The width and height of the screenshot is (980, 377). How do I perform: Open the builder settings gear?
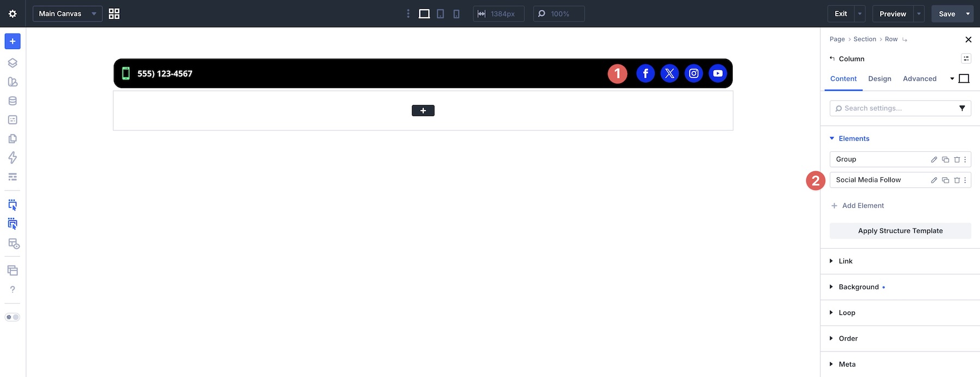(13, 14)
